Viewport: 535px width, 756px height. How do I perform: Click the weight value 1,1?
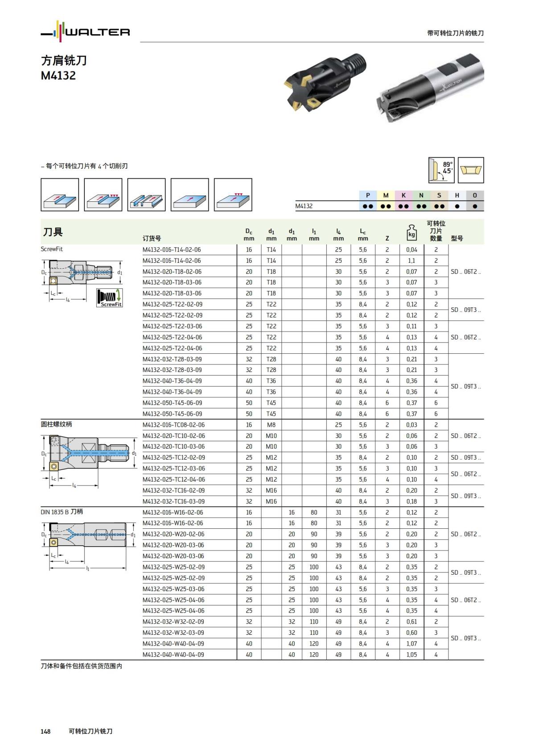click(x=412, y=261)
